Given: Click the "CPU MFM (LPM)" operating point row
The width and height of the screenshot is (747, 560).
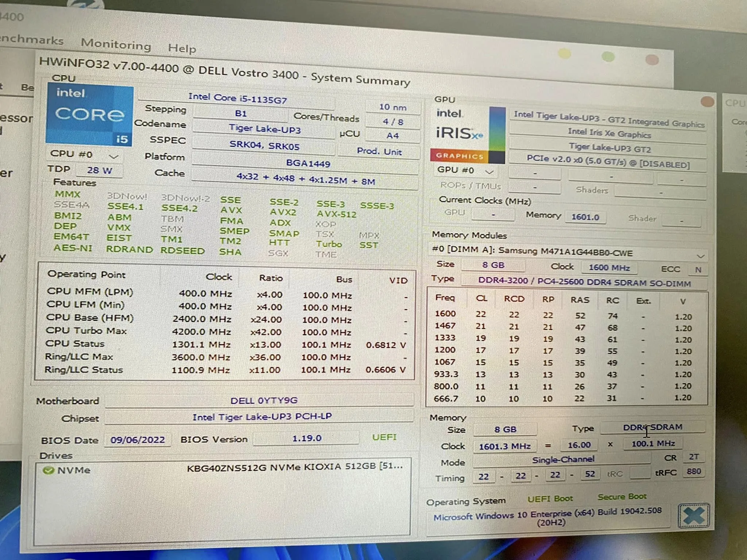Looking at the screenshot, I should click(226, 293).
